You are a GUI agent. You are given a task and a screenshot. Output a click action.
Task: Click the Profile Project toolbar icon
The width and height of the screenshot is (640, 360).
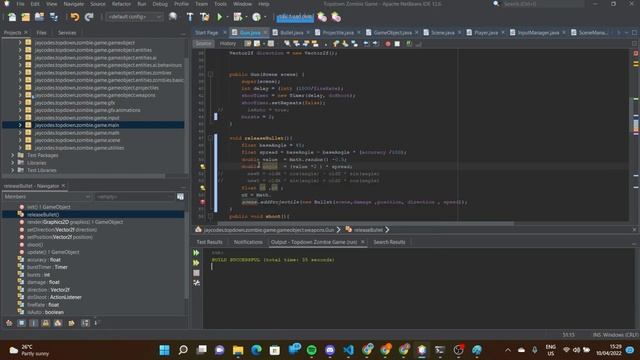(256, 17)
